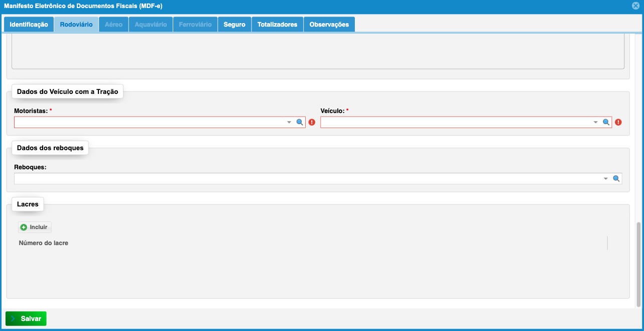Click the green plus Incluir icon

pos(24,228)
